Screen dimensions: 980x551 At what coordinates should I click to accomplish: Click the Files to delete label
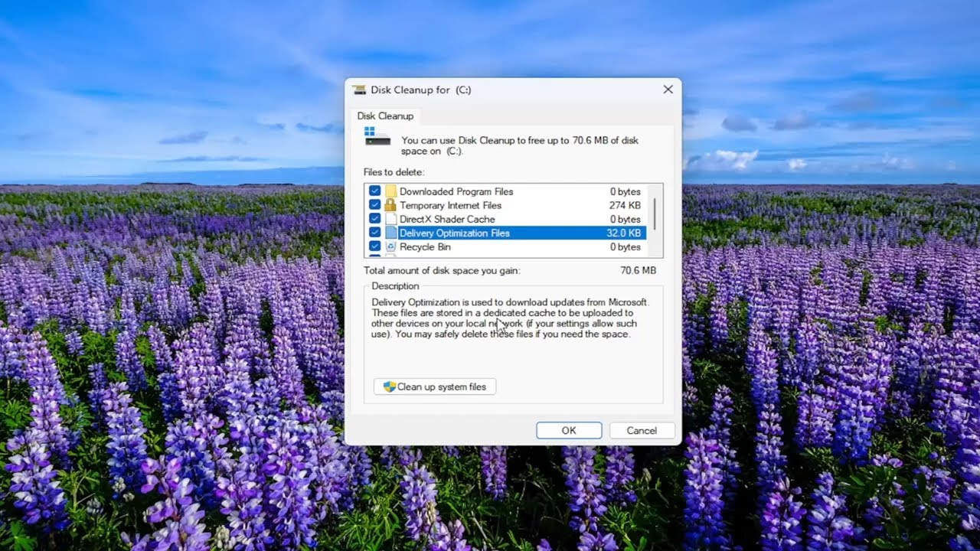coord(394,172)
